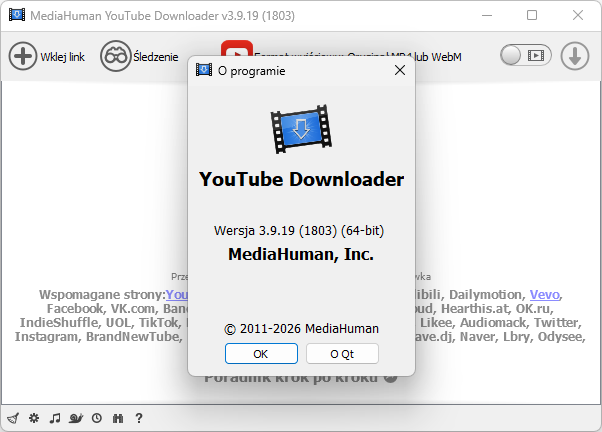Click the Wklej link plus icon
The image size is (602, 432).
click(23, 56)
